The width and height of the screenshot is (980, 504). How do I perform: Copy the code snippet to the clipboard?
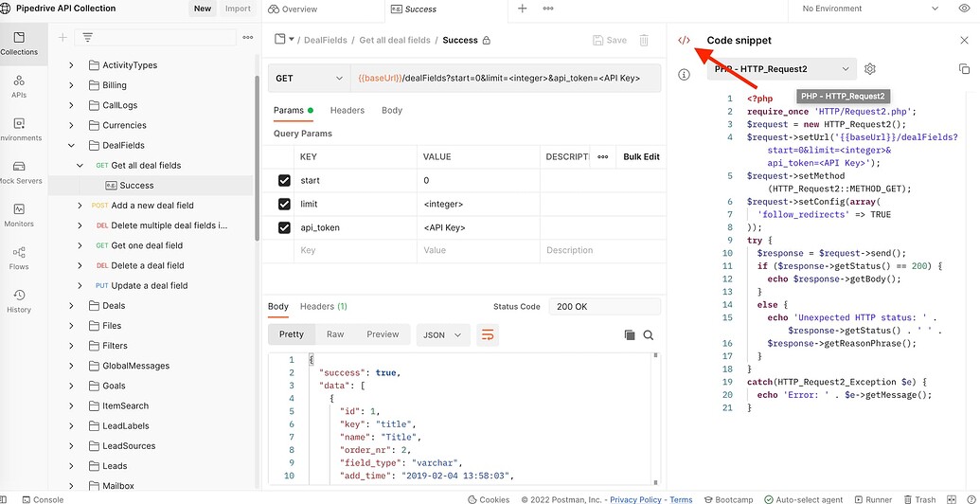(x=964, y=69)
